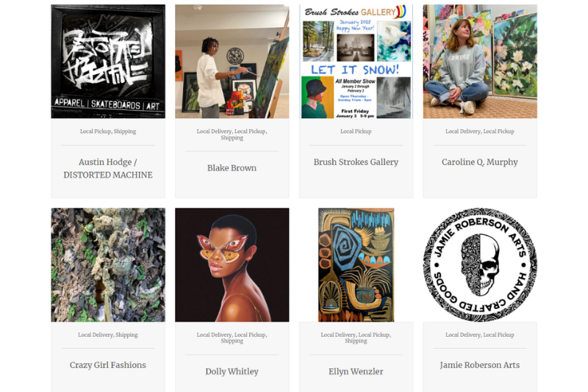Open the Caroline Q. Murphy name link
Screen dimensions: 588x392
pos(480,162)
